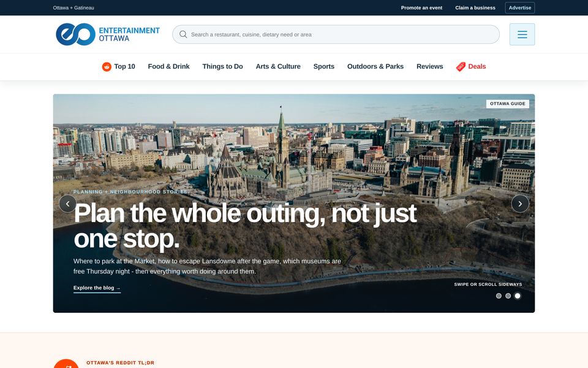
Task: Open the Reviews section
Action: [x=430, y=66]
